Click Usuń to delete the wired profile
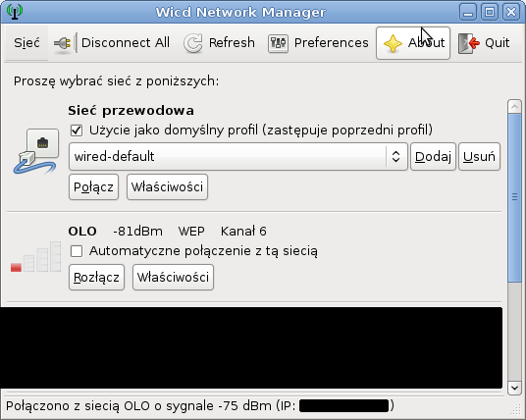Screen dimensions: 526x420 coord(479,156)
